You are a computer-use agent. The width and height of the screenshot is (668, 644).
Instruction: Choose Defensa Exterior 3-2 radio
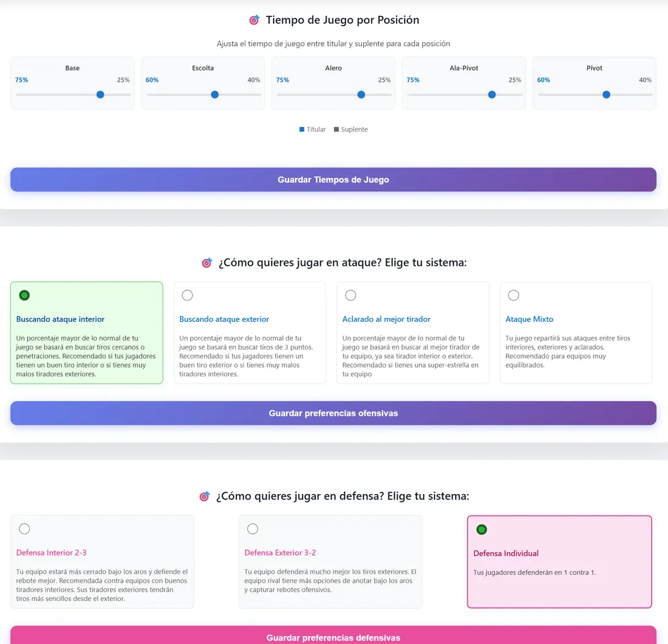253,529
